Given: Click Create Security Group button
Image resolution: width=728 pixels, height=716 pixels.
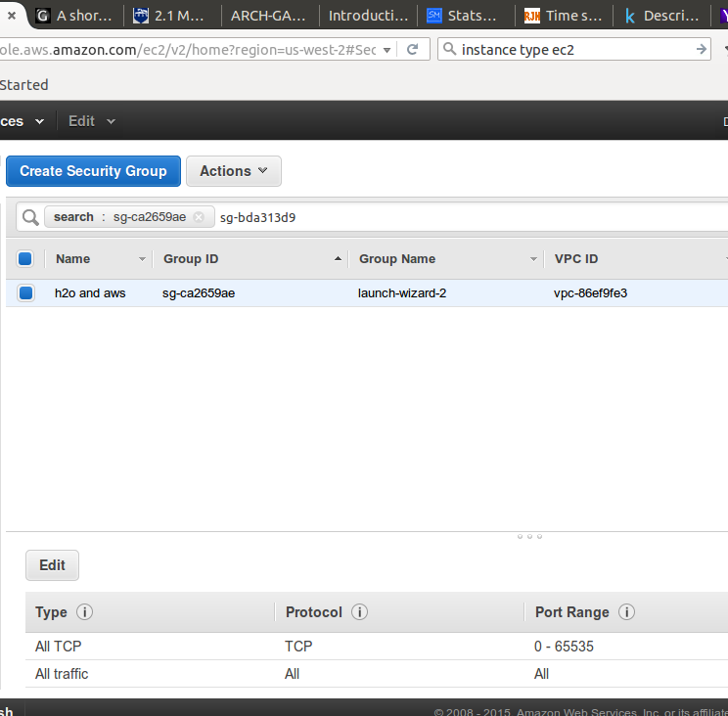Looking at the screenshot, I should [x=93, y=171].
